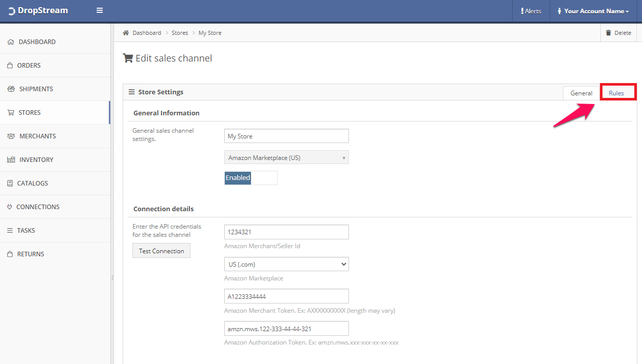The image size is (642, 364).
Task: Toggle the hamburger sidebar menu
Action: click(100, 11)
